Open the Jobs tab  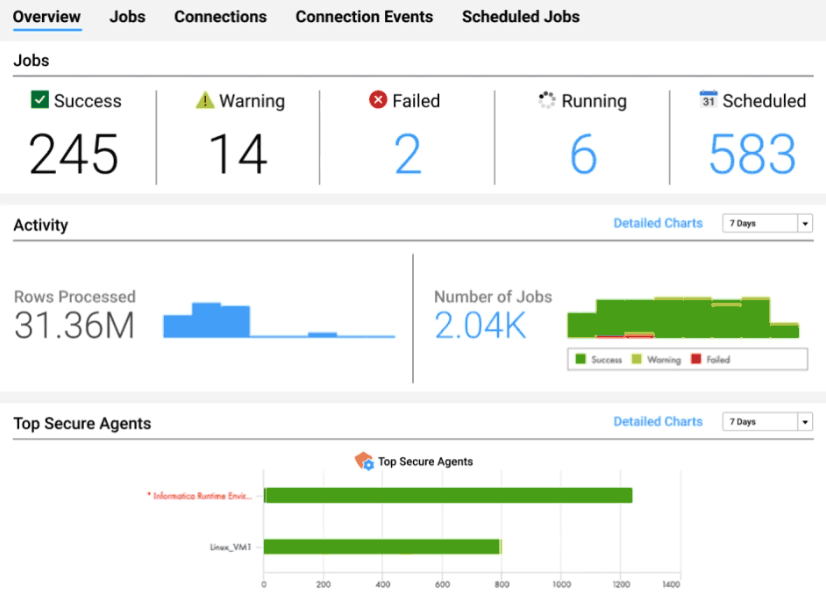127,17
